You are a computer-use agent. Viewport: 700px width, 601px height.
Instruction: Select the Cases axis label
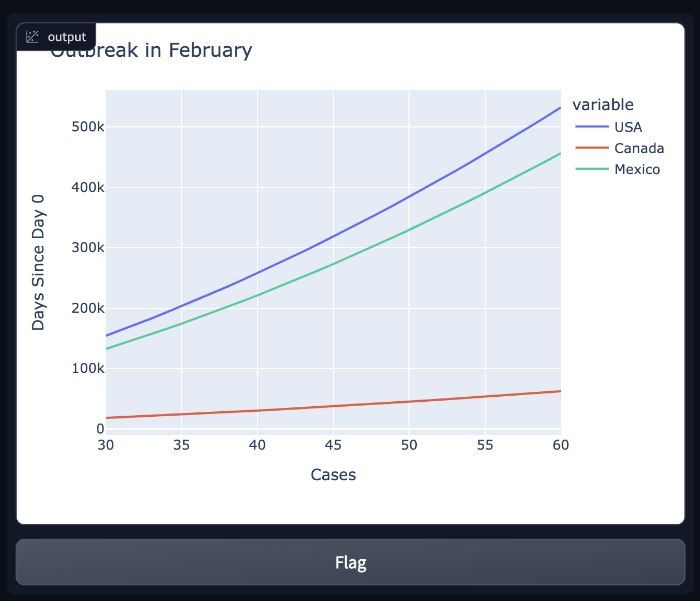click(333, 475)
